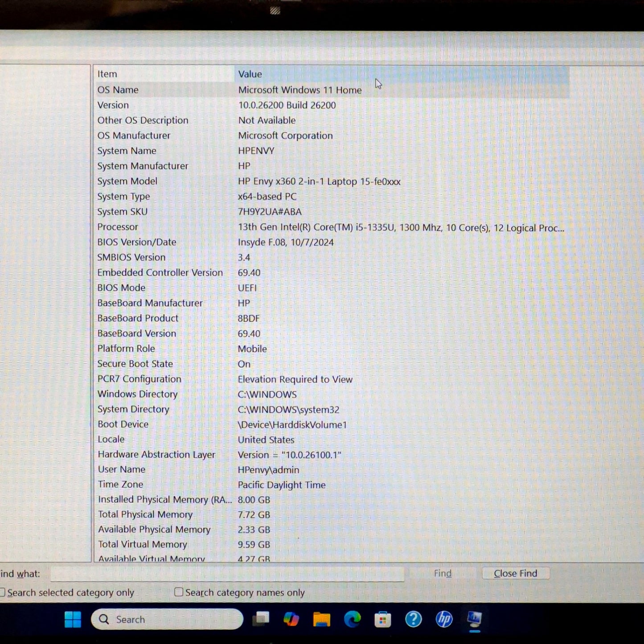Click the '7H9Y2UA#ABA' SKU value

pyautogui.click(x=270, y=212)
